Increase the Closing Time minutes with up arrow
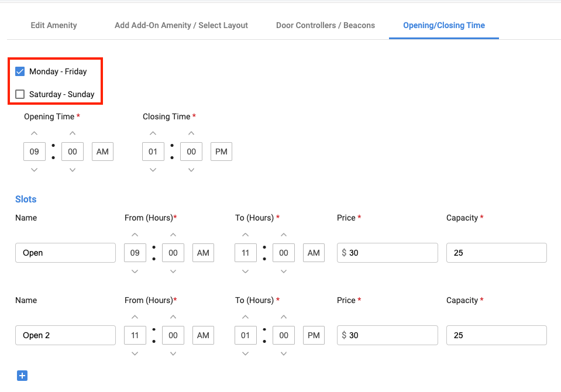 [x=191, y=133]
